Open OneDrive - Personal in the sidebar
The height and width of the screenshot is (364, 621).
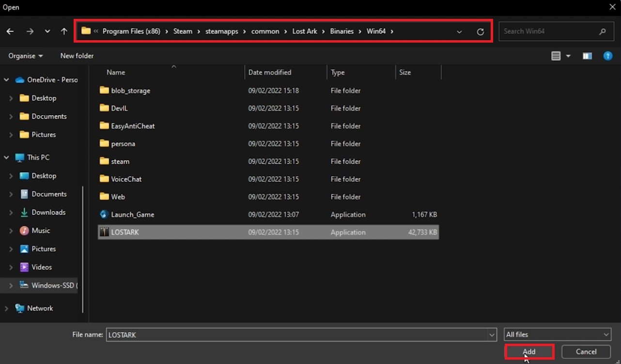pos(47,80)
